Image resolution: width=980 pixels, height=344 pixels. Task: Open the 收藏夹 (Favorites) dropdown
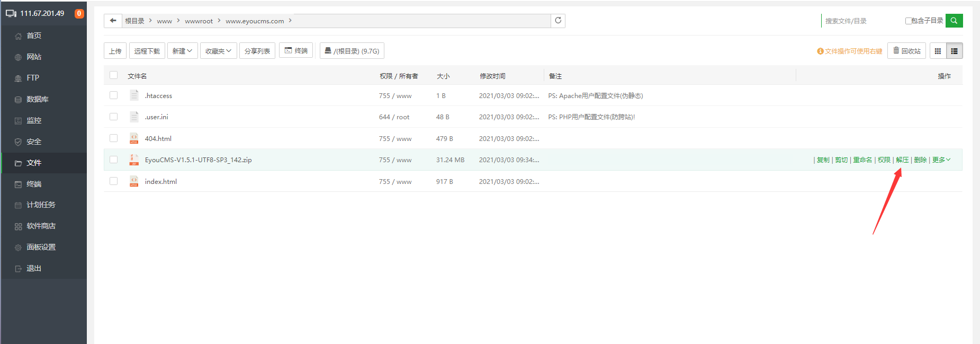coord(218,51)
